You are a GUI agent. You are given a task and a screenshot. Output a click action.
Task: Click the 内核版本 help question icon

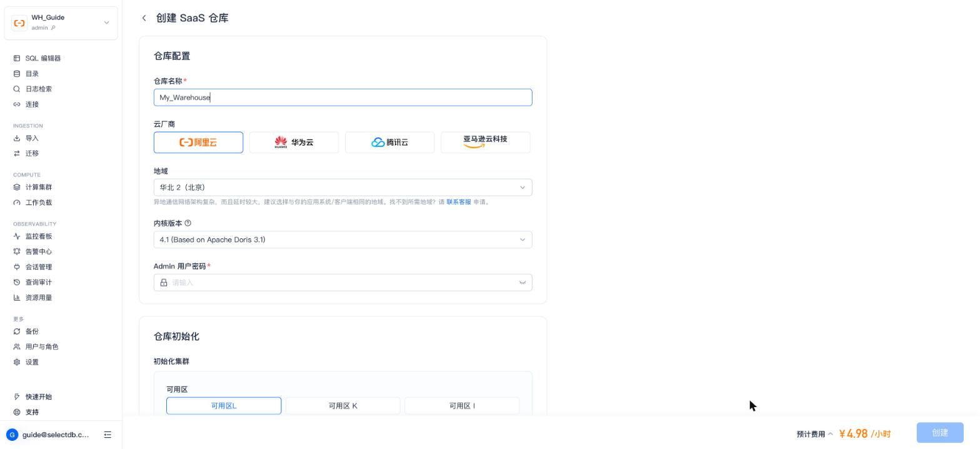[188, 223]
